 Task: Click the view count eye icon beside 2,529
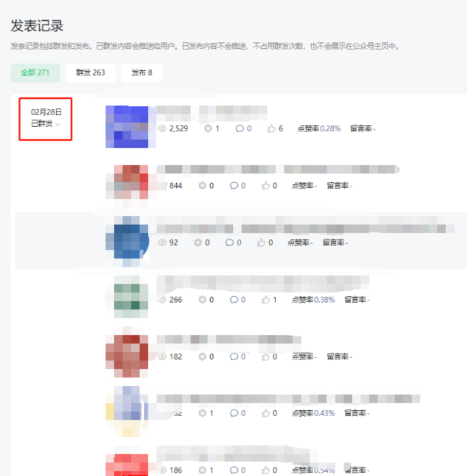162,128
